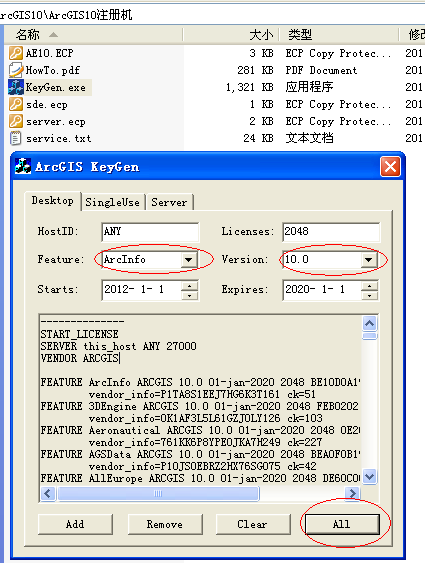
Task: Click the HostID input field
Action: tap(150, 231)
